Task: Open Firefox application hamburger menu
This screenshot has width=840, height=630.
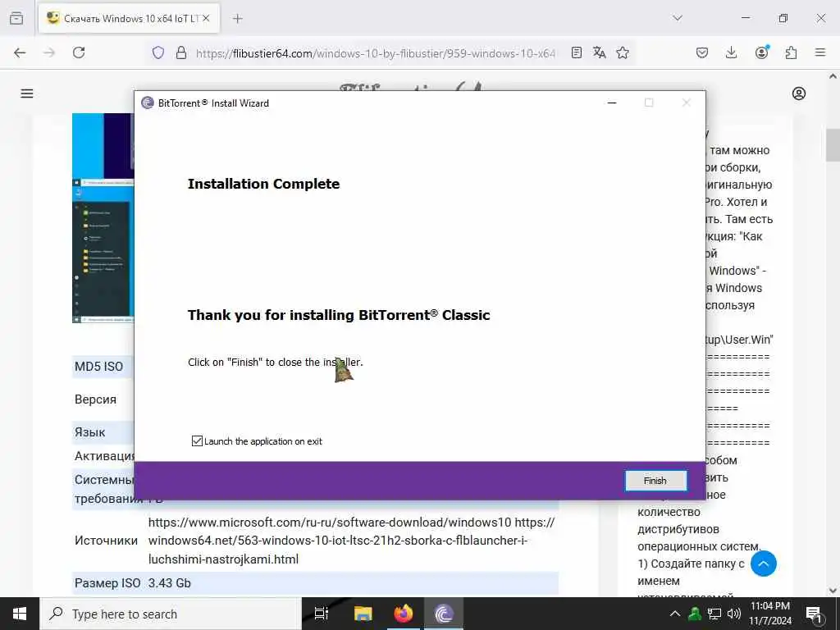Action: pyautogui.click(x=820, y=52)
